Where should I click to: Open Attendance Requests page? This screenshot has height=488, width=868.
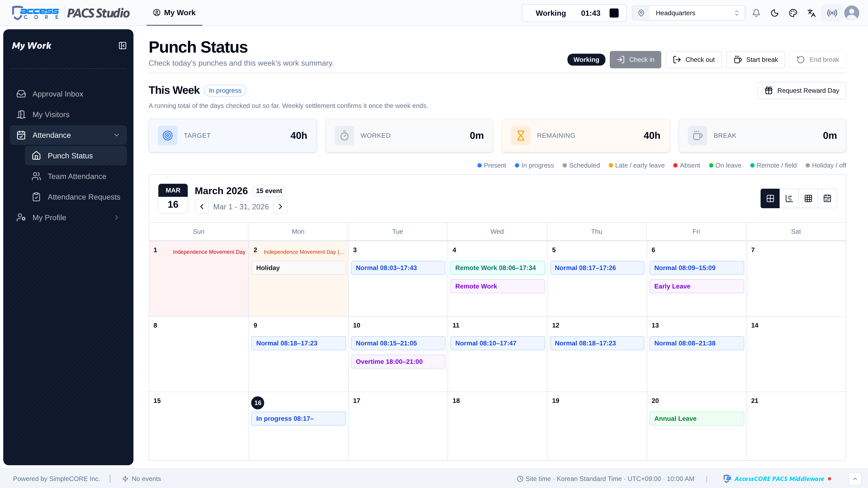coord(76,197)
